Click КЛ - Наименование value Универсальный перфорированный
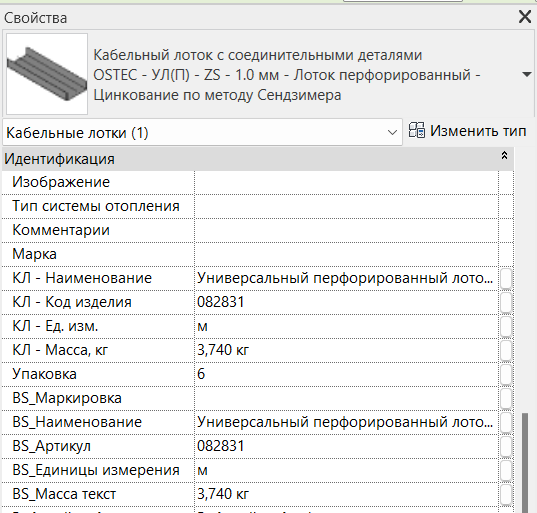This screenshot has width=537, height=513. (345, 278)
